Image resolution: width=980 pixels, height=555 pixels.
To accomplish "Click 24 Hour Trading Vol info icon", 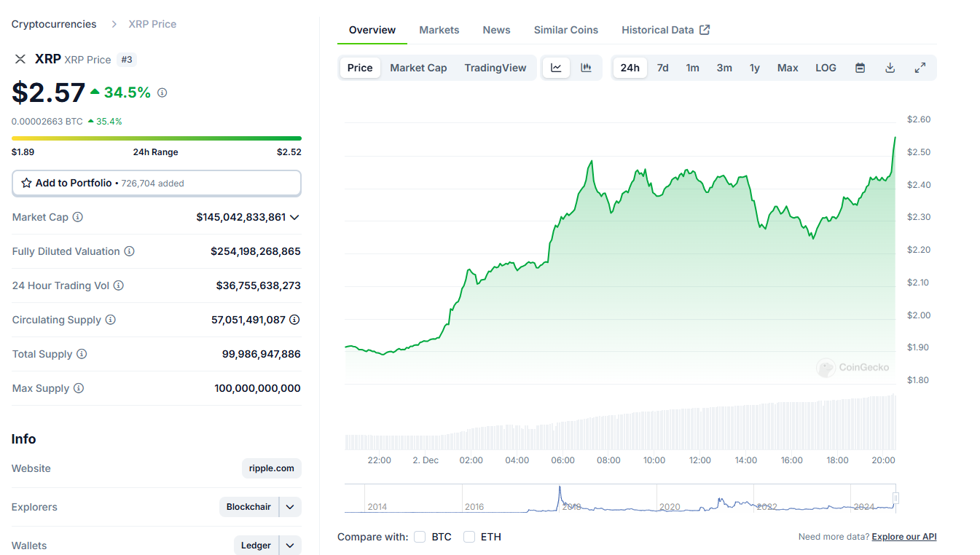I will pos(118,286).
